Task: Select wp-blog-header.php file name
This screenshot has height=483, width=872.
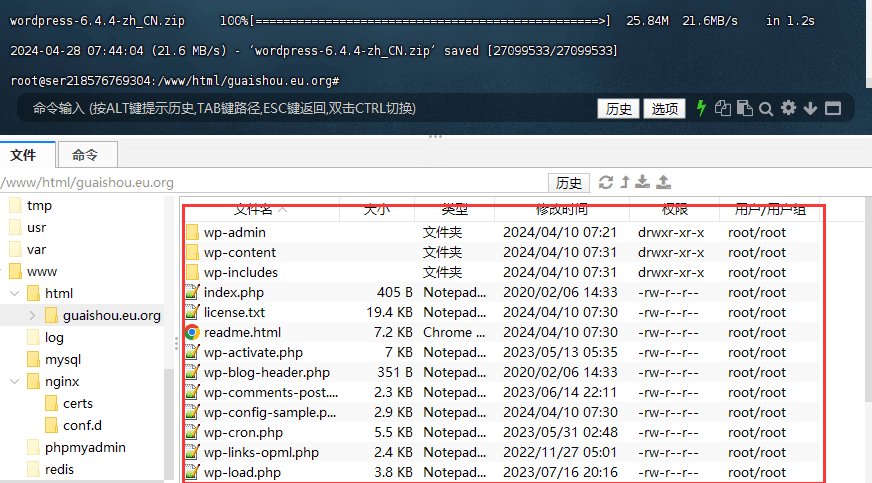Action: coord(266,372)
